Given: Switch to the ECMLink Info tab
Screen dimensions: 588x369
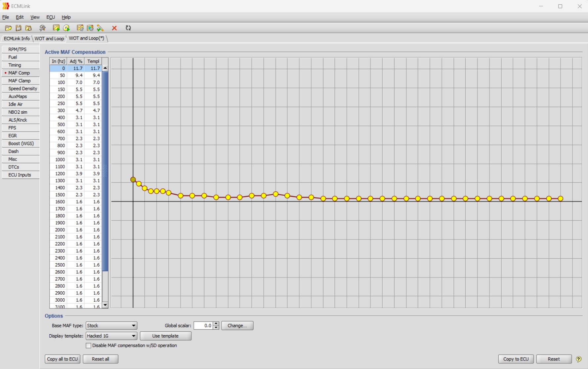Looking at the screenshot, I should 17,39.
